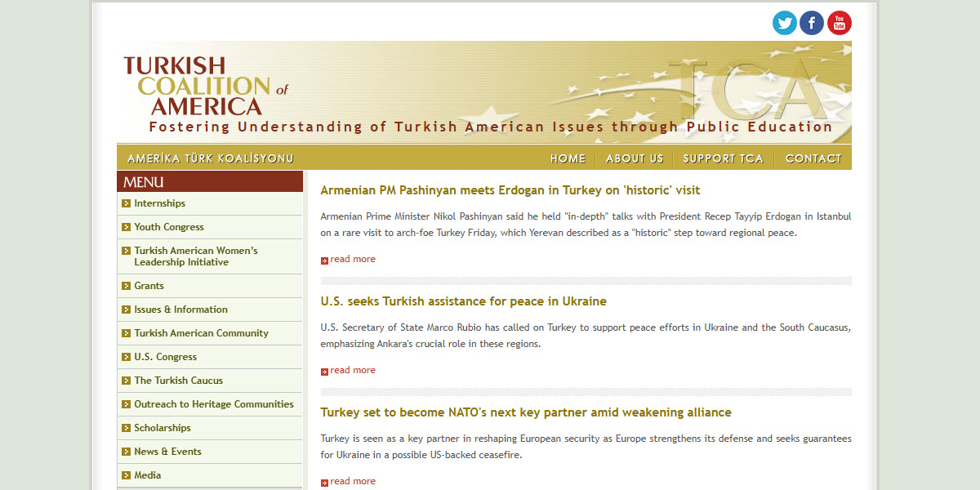The image size is (980, 490).
Task: Open the ABOUT US navigation menu item
Action: pos(635,158)
